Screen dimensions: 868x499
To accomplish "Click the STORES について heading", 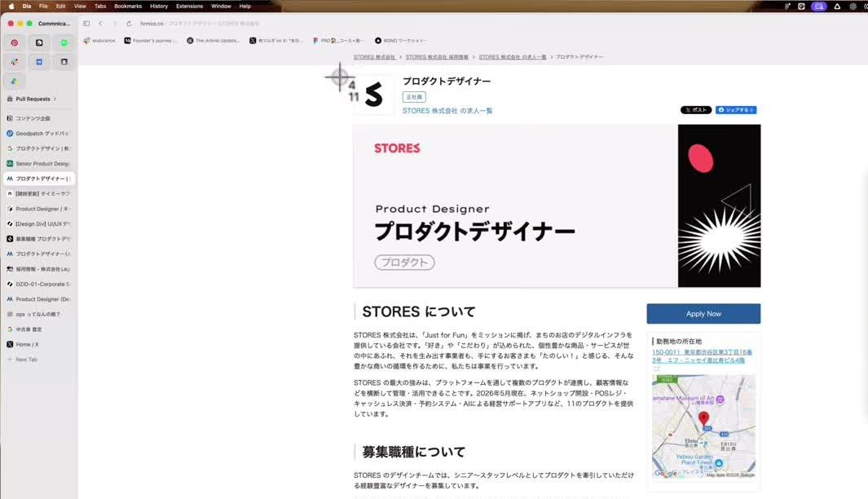I will [x=418, y=311].
